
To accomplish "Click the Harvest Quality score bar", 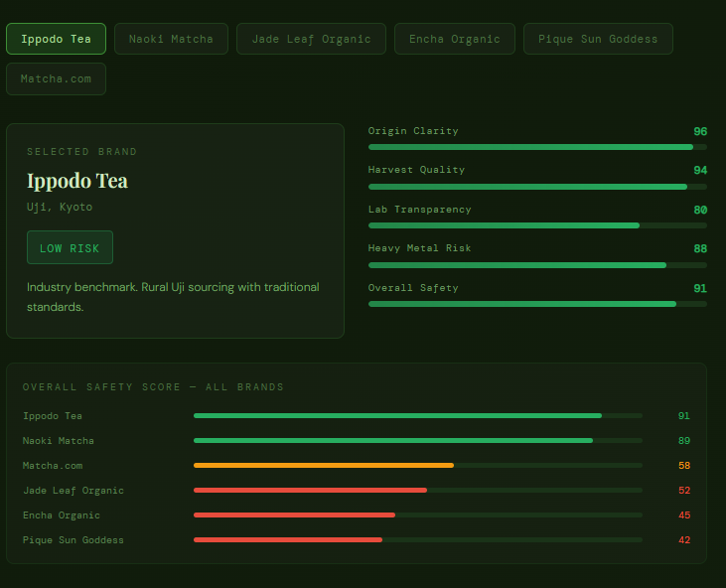I will [x=536, y=186].
